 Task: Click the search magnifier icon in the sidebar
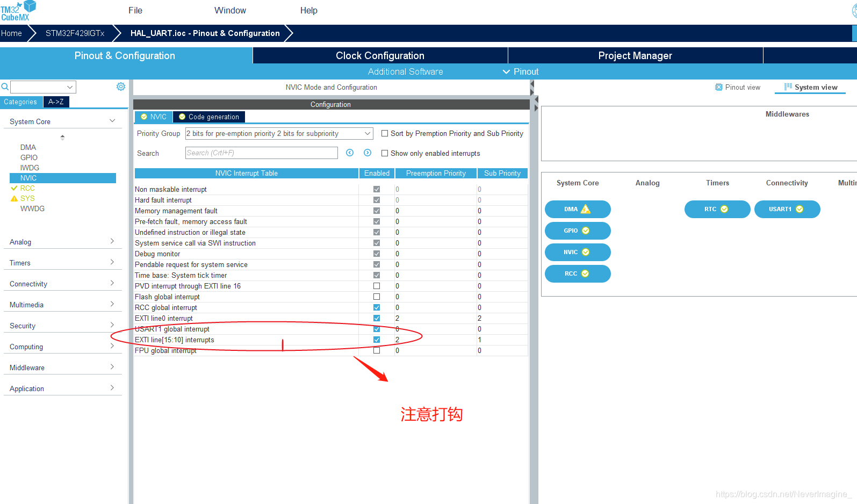pyautogui.click(x=5, y=87)
